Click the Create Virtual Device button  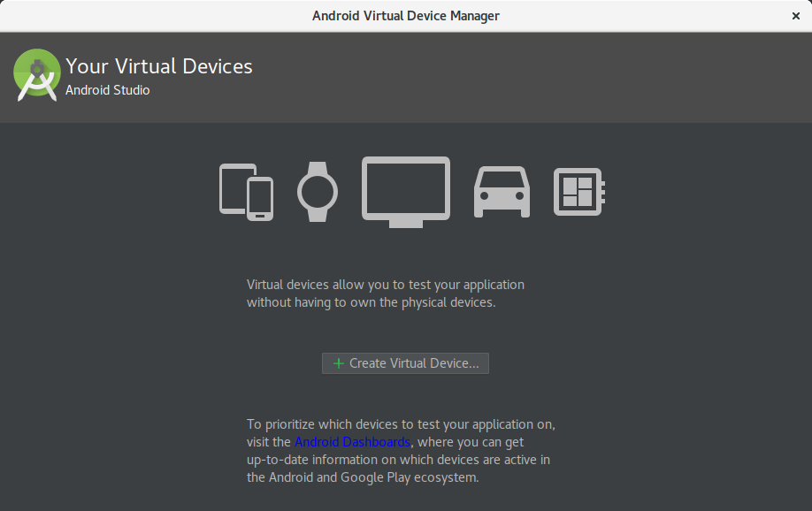405,363
